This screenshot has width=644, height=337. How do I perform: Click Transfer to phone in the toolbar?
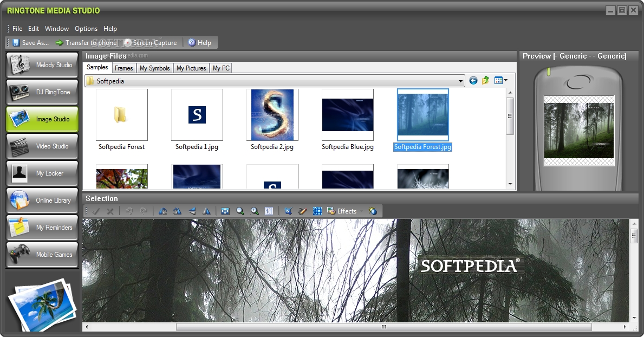tap(86, 43)
